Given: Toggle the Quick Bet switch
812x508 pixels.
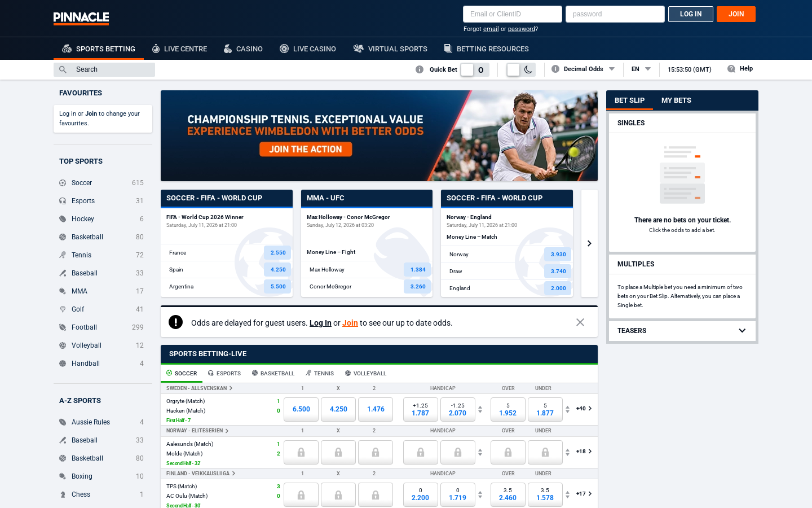Looking at the screenshot, I should [474, 69].
